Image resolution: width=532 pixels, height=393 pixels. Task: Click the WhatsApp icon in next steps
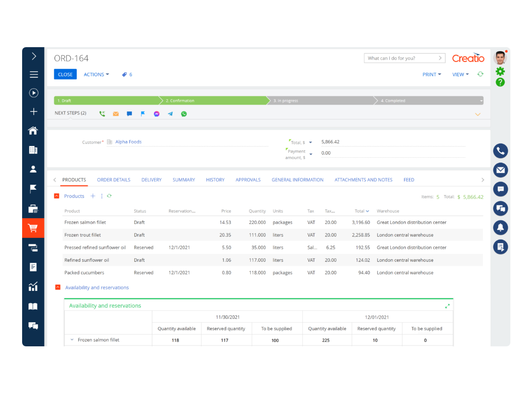[184, 113]
